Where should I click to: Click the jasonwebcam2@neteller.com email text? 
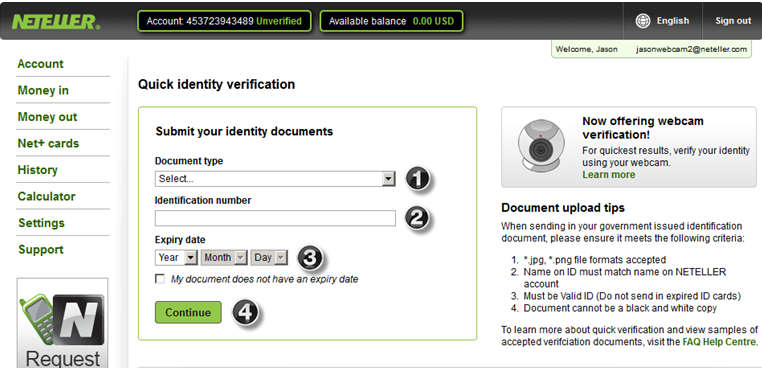[x=691, y=49]
